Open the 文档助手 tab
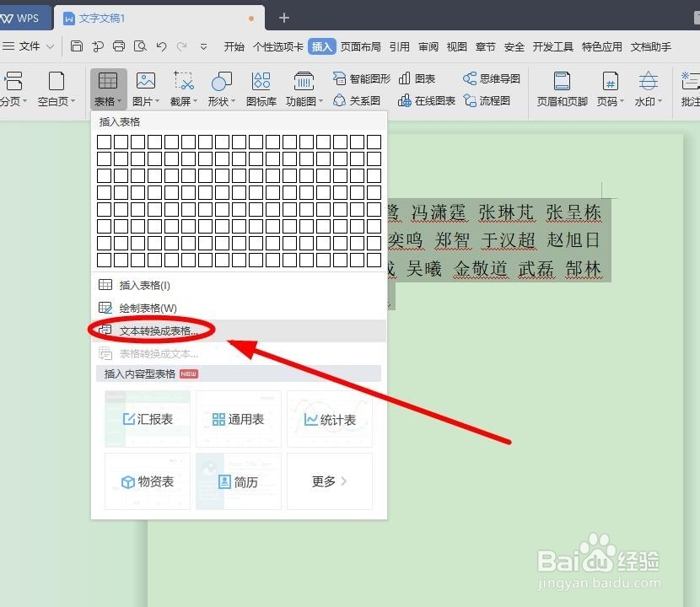 pyautogui.click(x=650, y=46)
